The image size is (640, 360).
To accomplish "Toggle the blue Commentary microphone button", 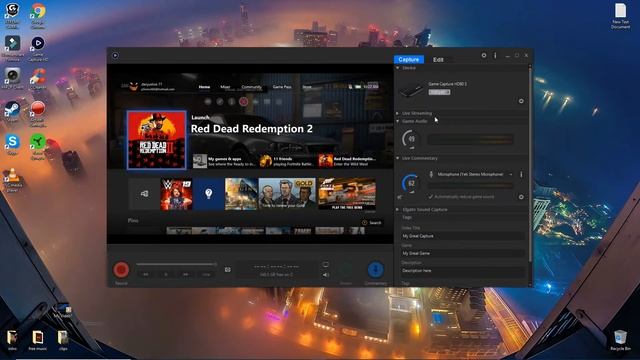I will click(x=375, y=269).
